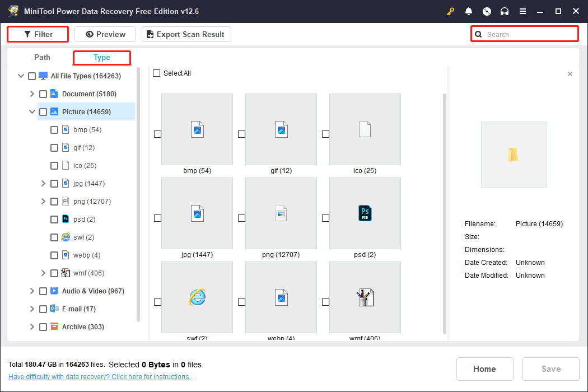588x392 pixels.
Task: Click the key register icon in title bar
Action: [450, 12]
